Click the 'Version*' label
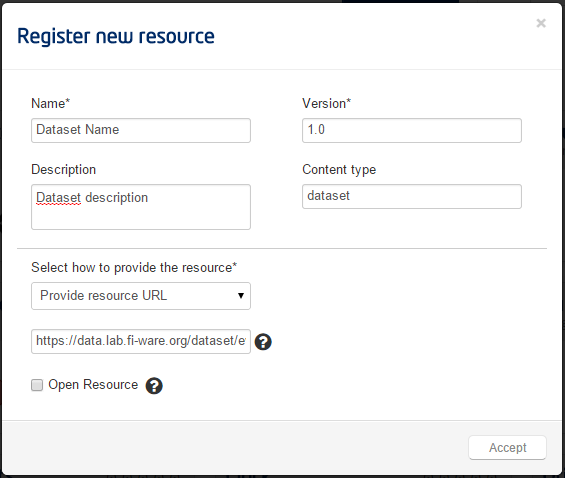The height and width of the screenshot is (478, 565). click(326, 103)
